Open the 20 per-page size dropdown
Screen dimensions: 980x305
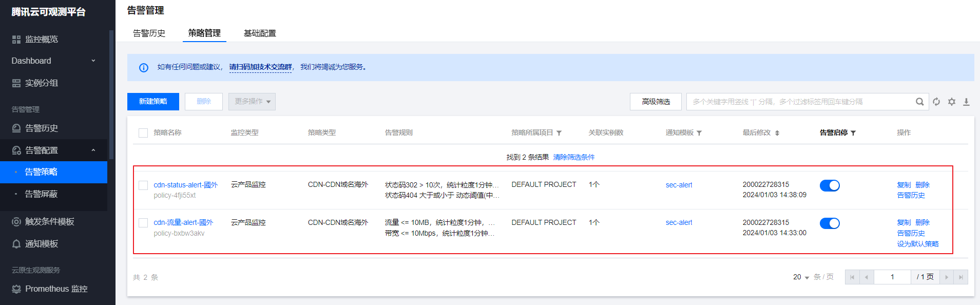click(801, 277)
